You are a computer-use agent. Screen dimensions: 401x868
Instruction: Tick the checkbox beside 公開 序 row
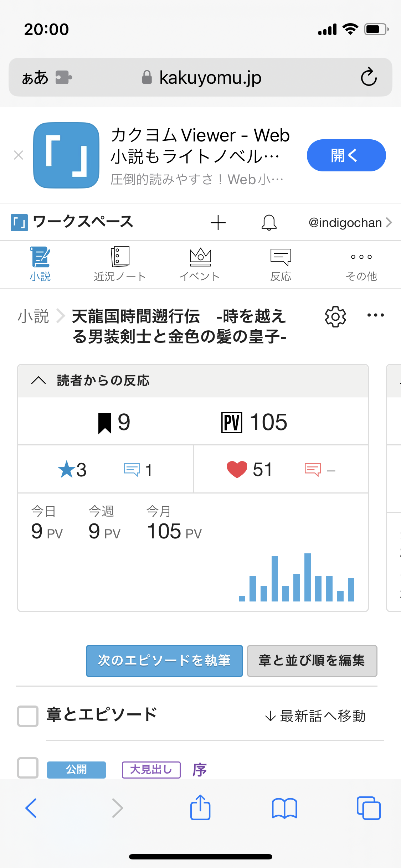tap(28, 768)
